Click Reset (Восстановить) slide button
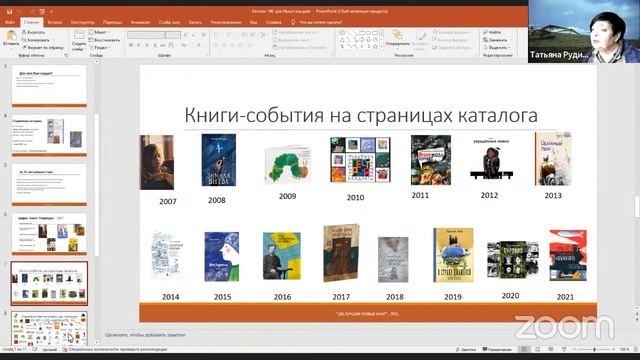 click(104, 40)
